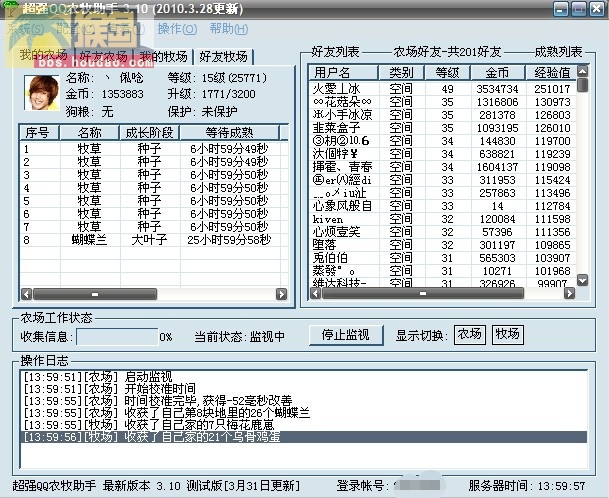Sort the friend list by 用户名 header
This screenshot has height=498, width=609.
343,72
